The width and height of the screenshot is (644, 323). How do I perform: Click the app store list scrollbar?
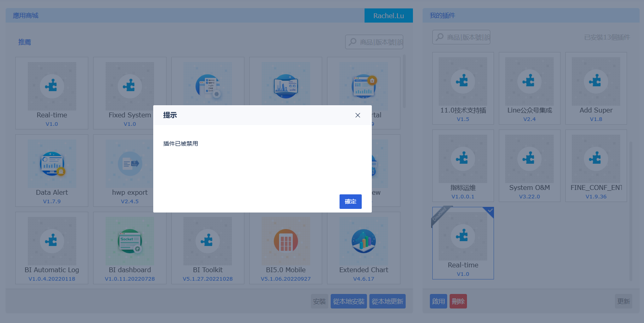[404, 81]
